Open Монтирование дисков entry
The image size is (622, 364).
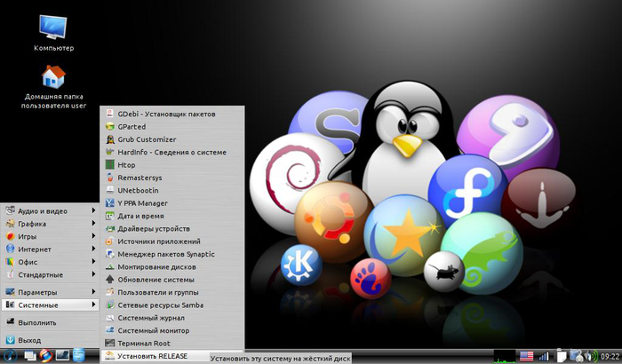[171, 267]
